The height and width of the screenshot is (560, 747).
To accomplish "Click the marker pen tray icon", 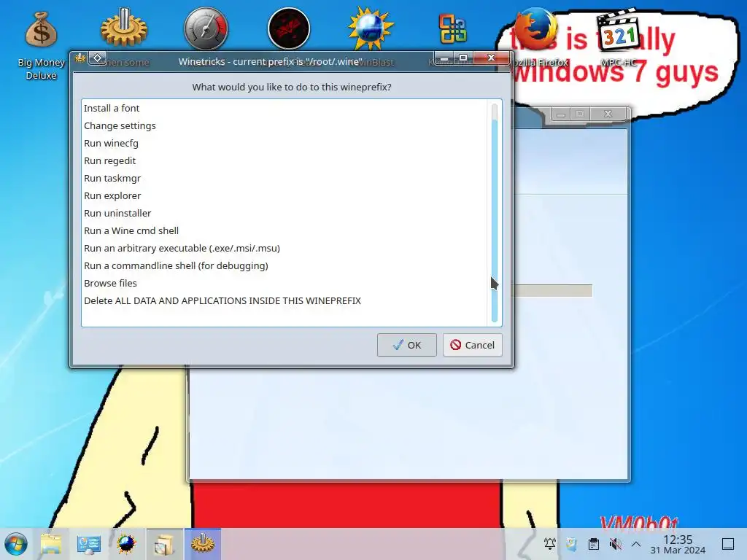I will click(x=572, y=543).
